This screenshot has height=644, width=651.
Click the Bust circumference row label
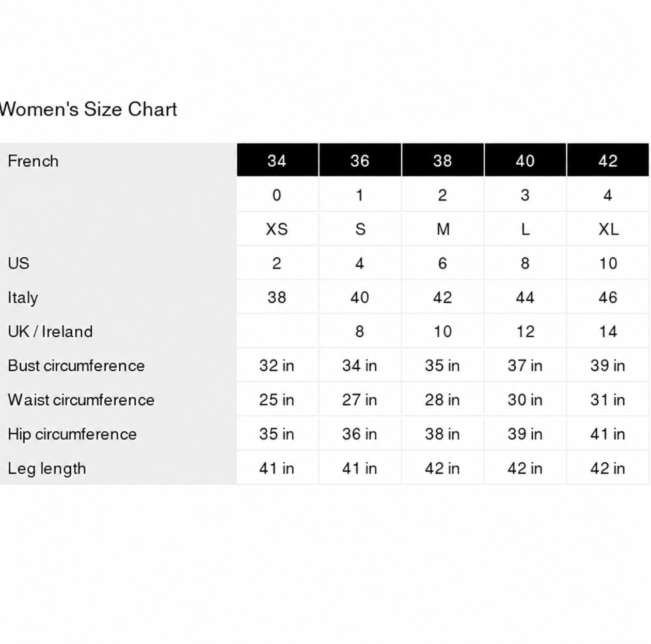76,366
